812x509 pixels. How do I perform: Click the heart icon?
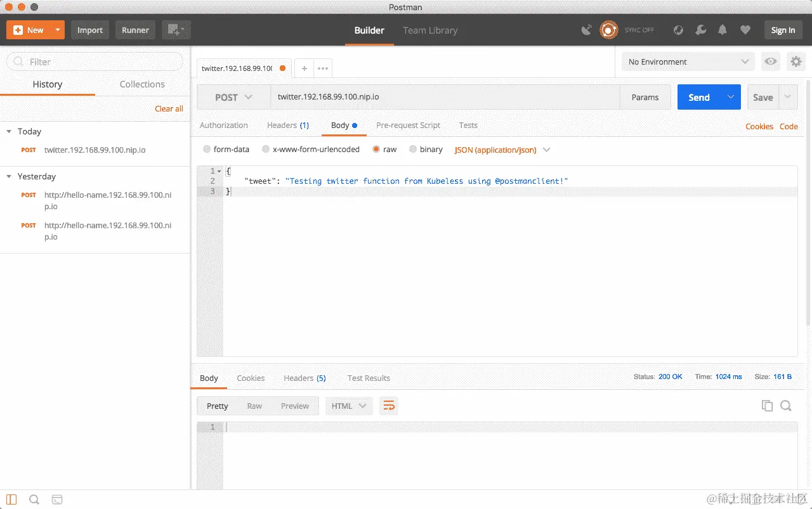pos(745,30)
